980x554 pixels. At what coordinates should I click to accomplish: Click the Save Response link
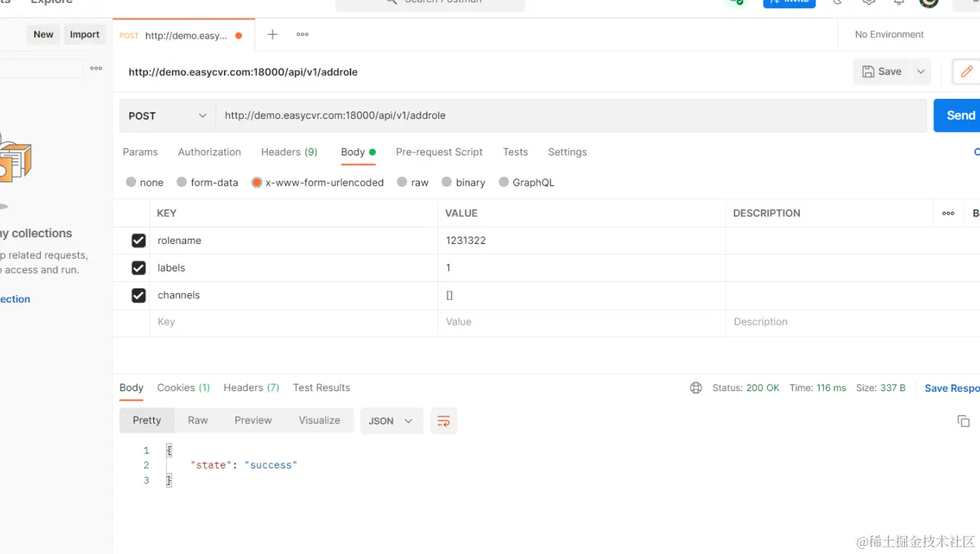[x=952, y=388]
